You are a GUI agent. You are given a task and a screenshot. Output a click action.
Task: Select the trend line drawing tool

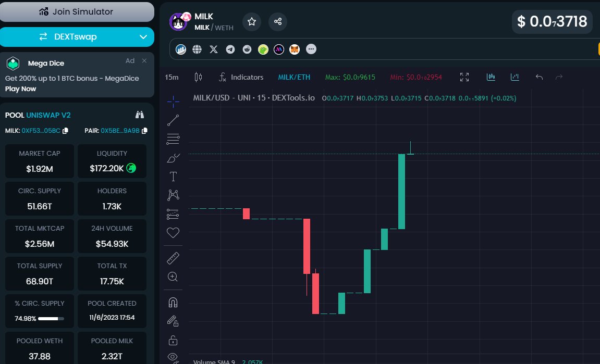173,120
